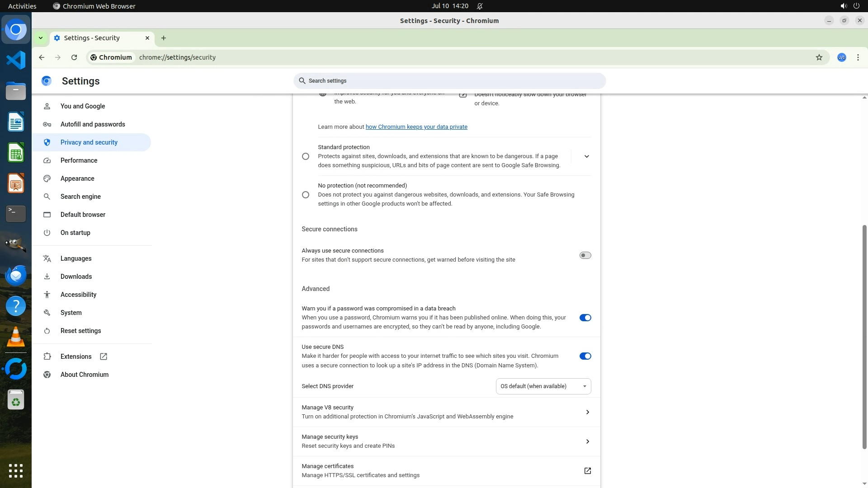Open Manage certificates external link icon
Viewport: 868px width, 488px height.
click(587, 471)
